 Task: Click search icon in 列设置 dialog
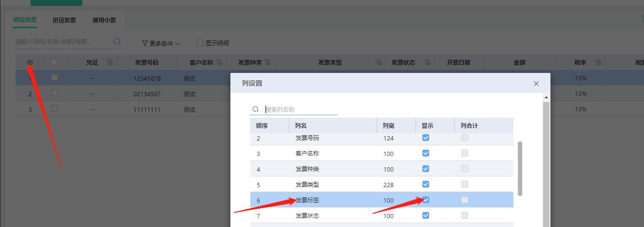(x=256, y=109)
